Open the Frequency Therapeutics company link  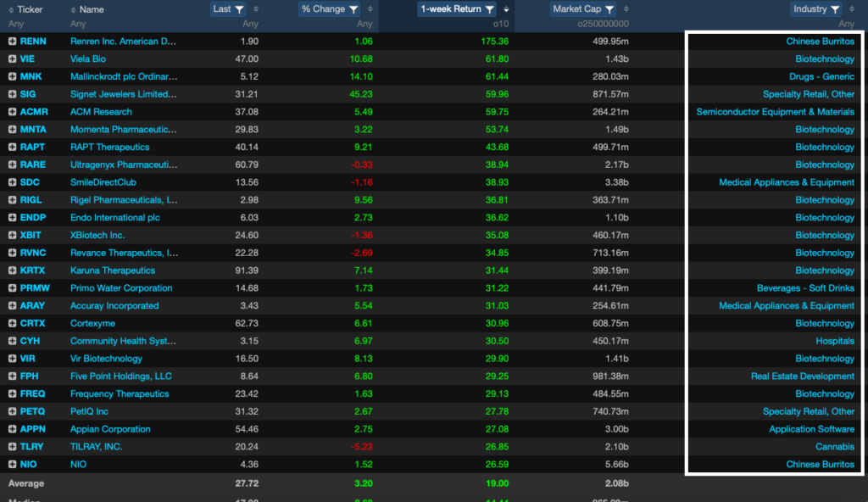coord(120,394)
